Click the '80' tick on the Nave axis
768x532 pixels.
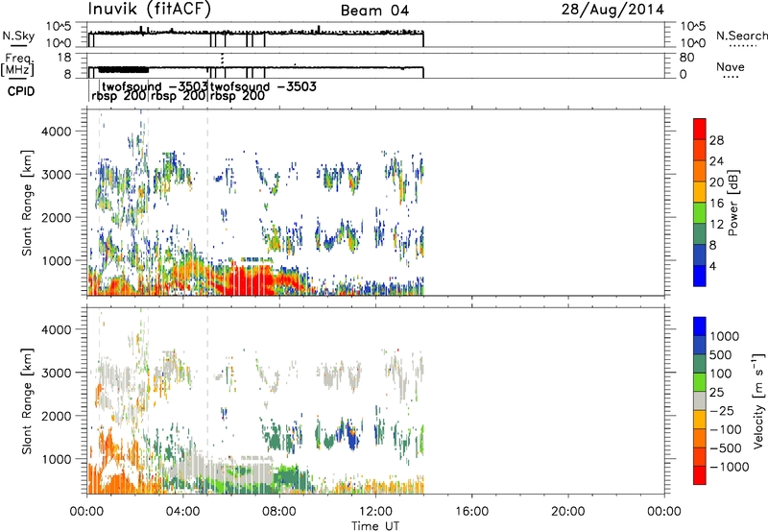click(x=686, y=58)
